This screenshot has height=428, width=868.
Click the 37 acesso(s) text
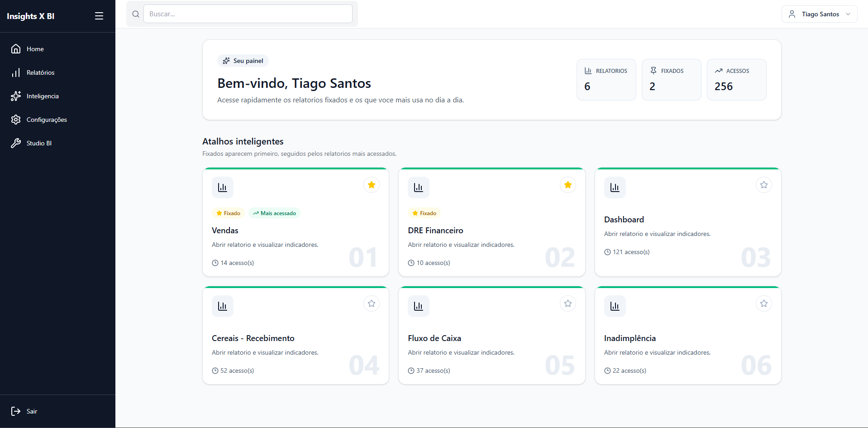(x=433, y=370)
